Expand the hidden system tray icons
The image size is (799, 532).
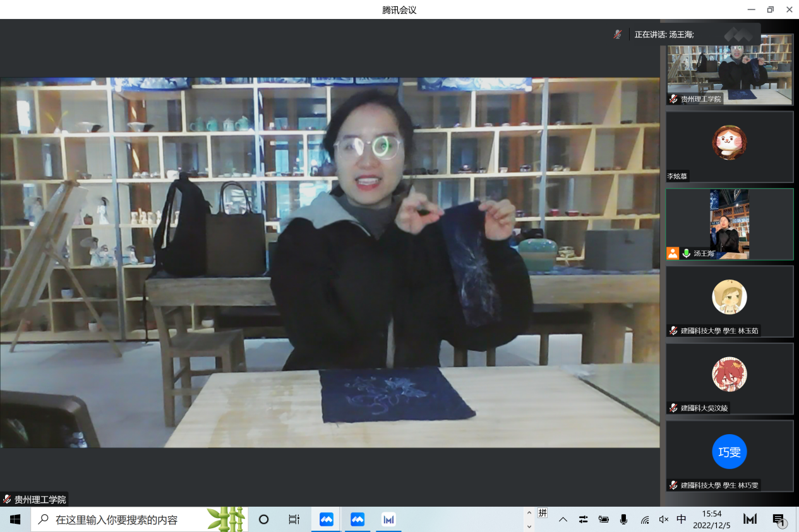[563, 519]
